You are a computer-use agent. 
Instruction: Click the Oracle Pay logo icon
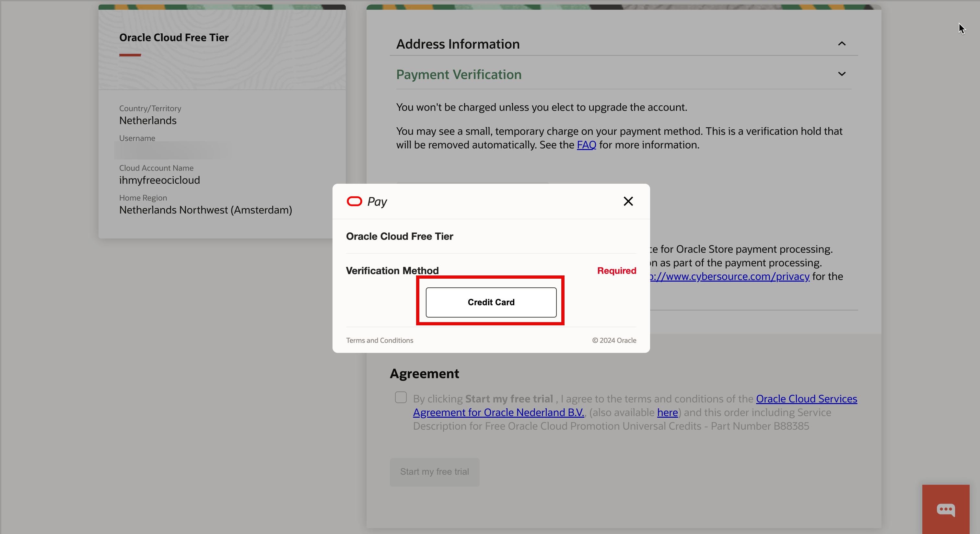[x=354, y=201]
